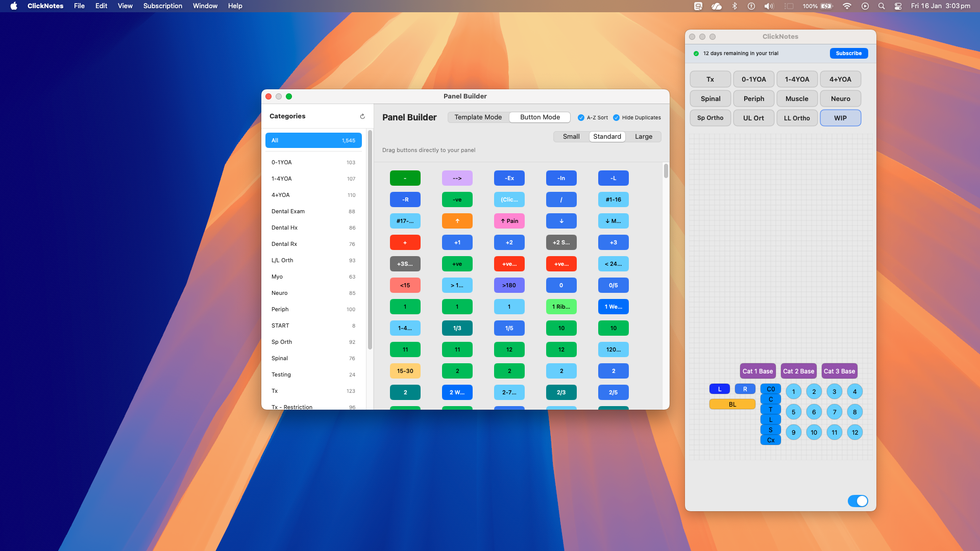
Task: Open the View menu
Action: click(x=125, y=6)
